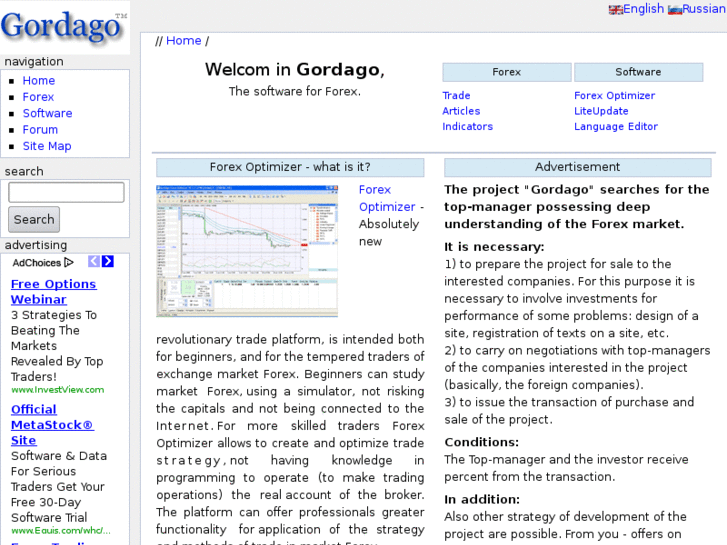
Task: Click the Search button
Action: (x=34, y=219)
